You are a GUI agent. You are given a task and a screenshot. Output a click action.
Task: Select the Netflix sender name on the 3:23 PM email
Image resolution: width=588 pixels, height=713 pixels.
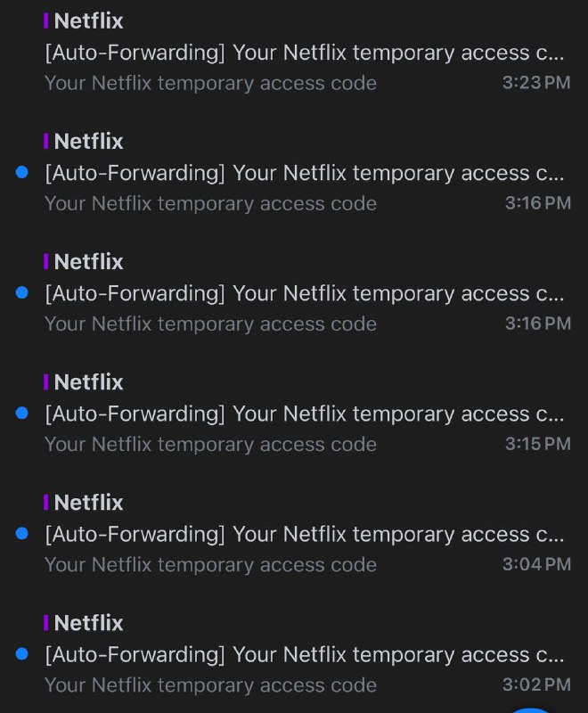pos(88,20)
